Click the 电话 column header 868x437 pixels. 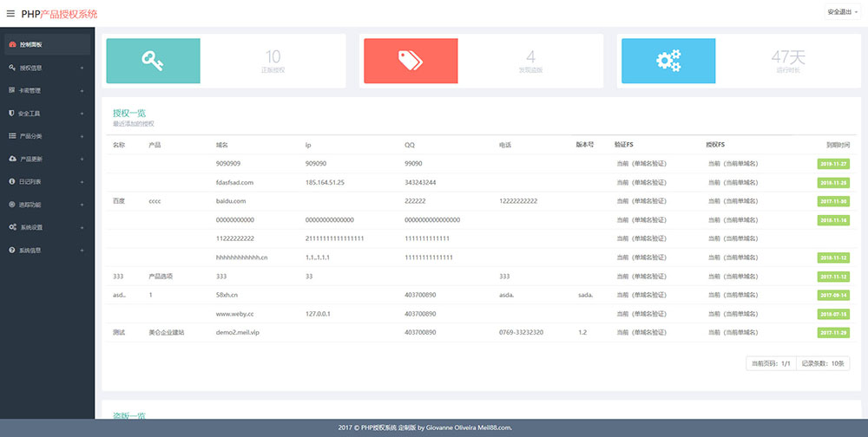505,145
